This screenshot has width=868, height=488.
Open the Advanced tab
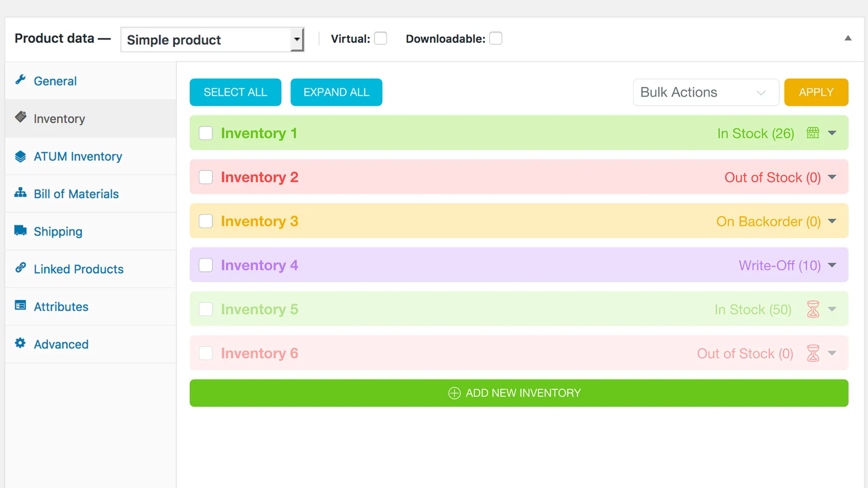tap(61, 344)
